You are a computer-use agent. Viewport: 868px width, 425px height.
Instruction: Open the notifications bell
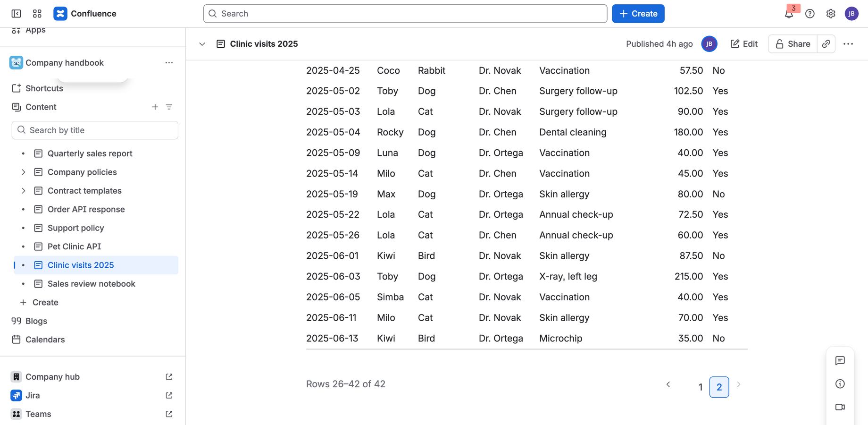pyautogui.click(x=789, y=14)
